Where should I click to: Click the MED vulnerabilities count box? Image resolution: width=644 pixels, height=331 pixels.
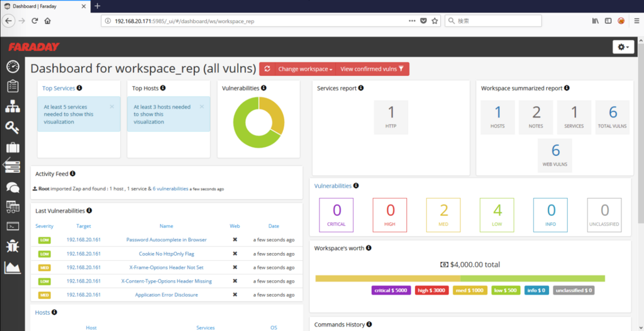click(x=443, y=215)
